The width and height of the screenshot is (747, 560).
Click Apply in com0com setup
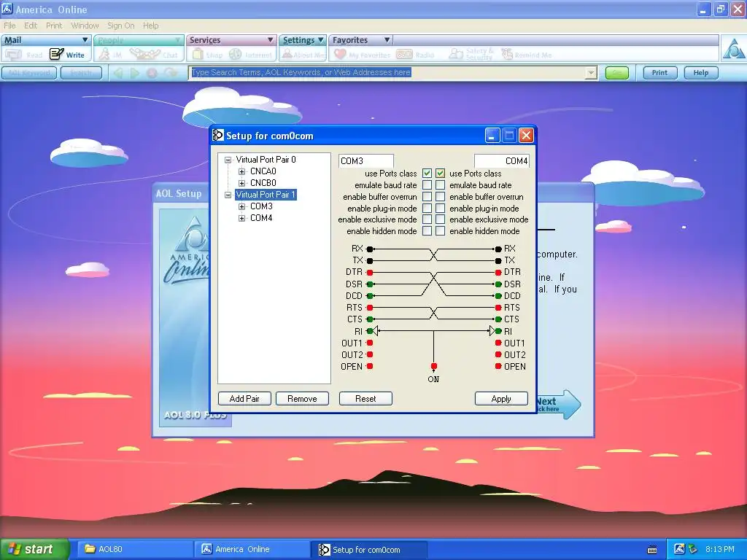[x=501, y=399]
